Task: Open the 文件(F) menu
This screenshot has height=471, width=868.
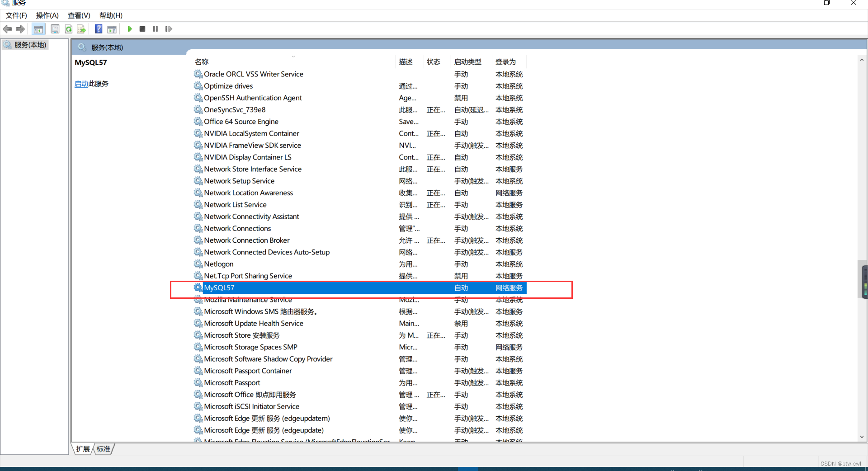Action: pos(15,15)
